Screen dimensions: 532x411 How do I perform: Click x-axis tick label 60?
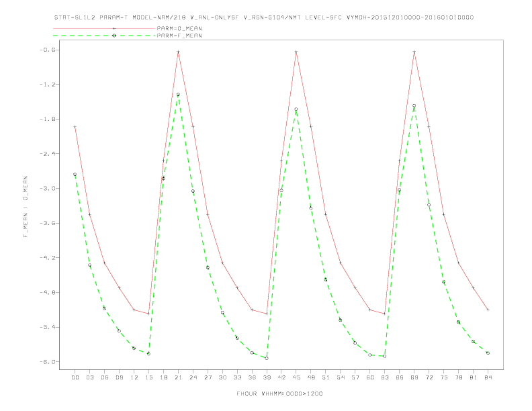pos(370,377)
